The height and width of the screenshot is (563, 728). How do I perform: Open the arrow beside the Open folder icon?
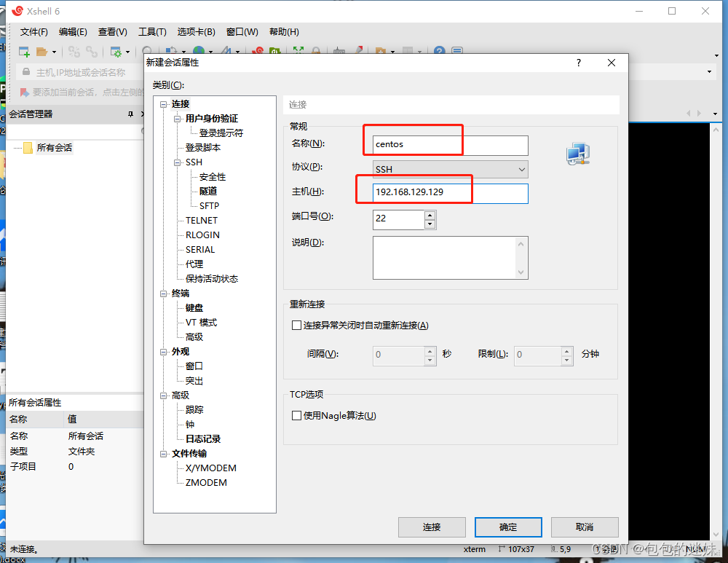pyautogui.click(x=54, y=52)
